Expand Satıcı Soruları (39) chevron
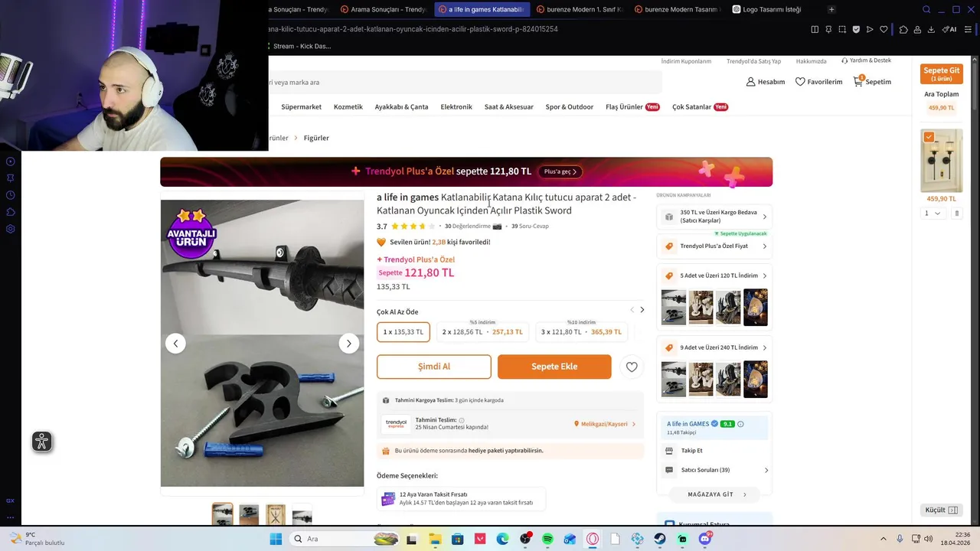980x551 pixels. (x=766, y=470)
